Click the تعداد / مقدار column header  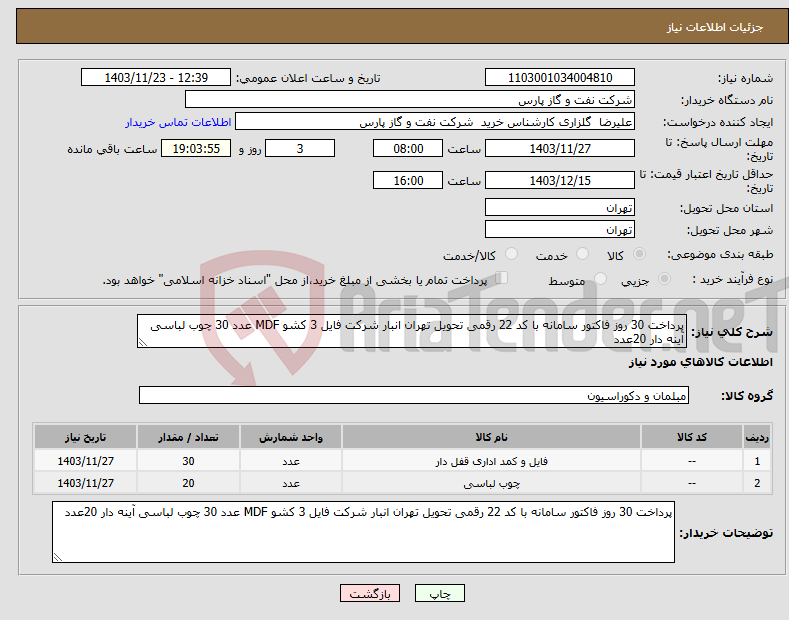click(188, 437)
